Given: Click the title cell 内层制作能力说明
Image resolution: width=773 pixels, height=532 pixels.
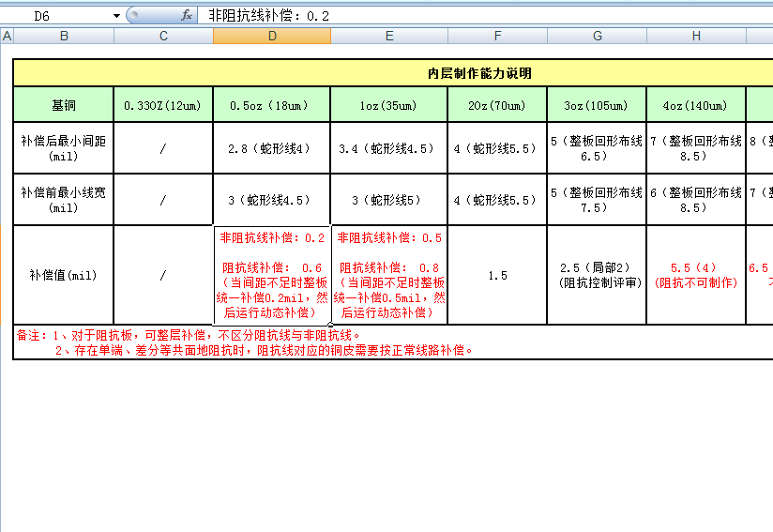Looking at the screenshot, I should pos(479,73).
